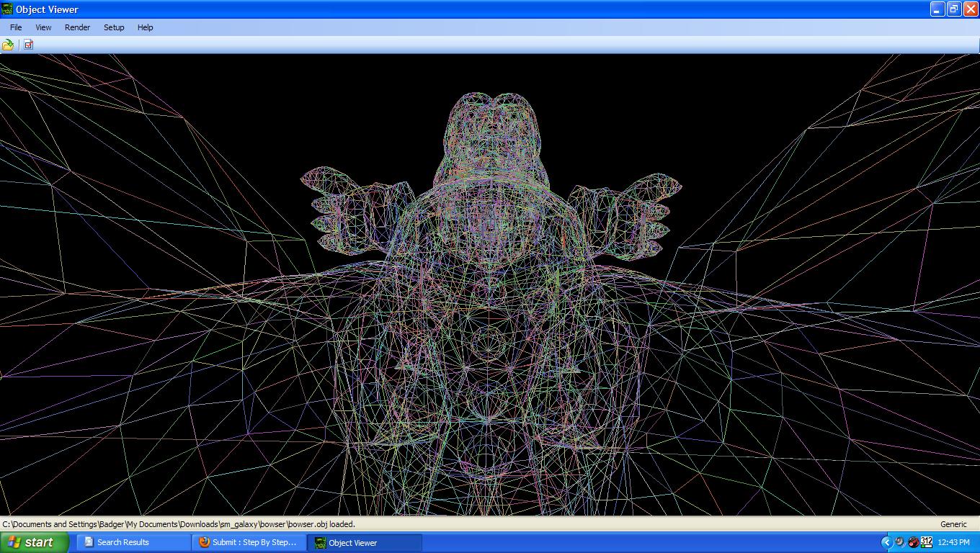Switch to Search Results taskbar window
The image size is (980, 553).
tap(133, 542)
